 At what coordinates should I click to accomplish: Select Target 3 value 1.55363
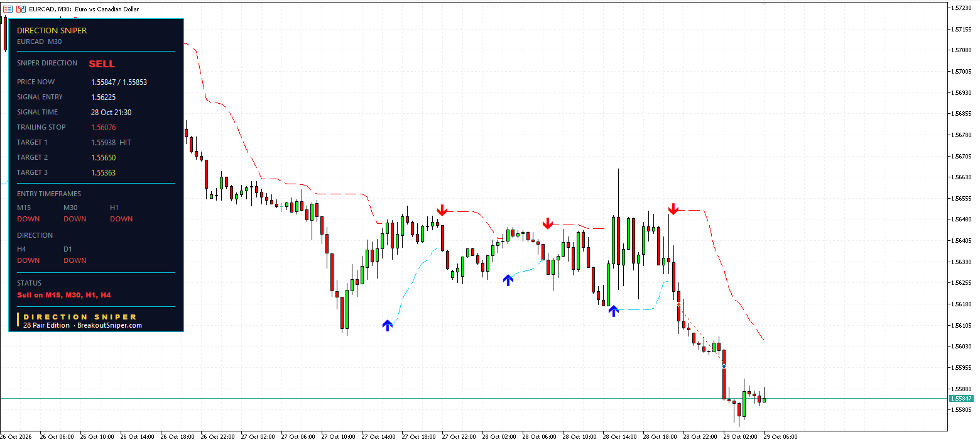[x=104, y=172]
